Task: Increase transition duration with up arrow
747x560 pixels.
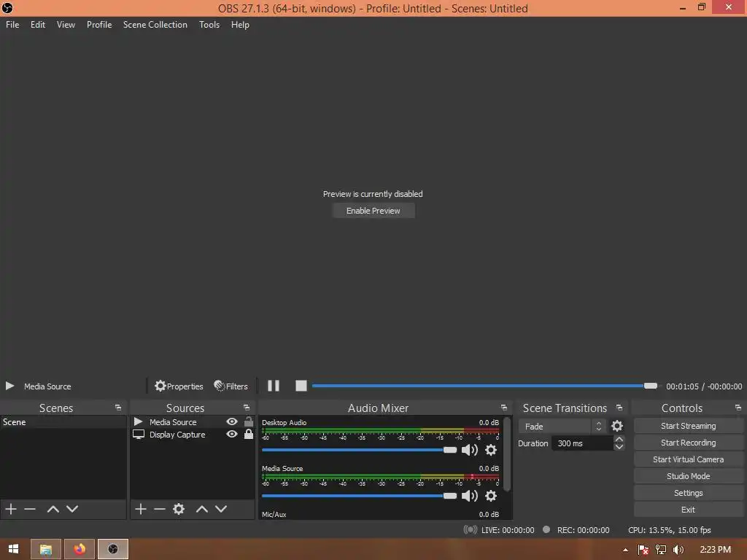Action: [619, 439]
